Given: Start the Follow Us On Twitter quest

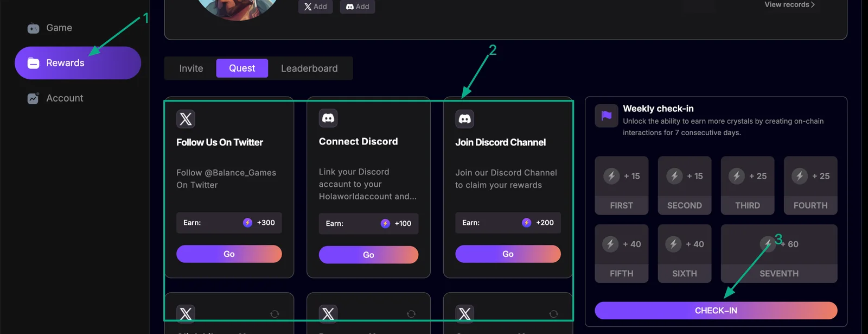Looking at the screenshot, I should [229, 254].
